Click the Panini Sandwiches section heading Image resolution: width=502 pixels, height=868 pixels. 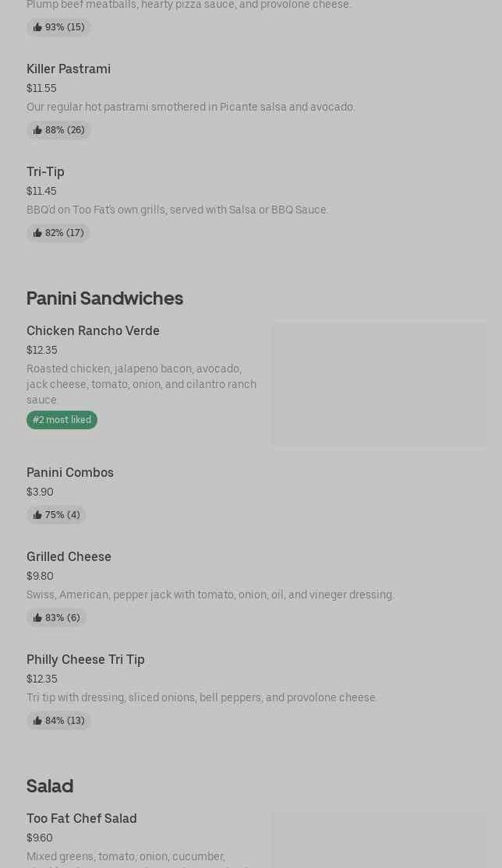click(104, 298)
